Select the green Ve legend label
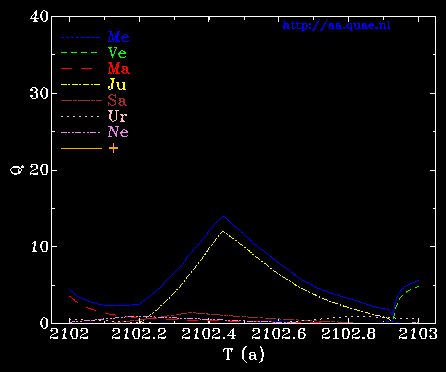Screen dimensions: 446x372 [117, 53]
